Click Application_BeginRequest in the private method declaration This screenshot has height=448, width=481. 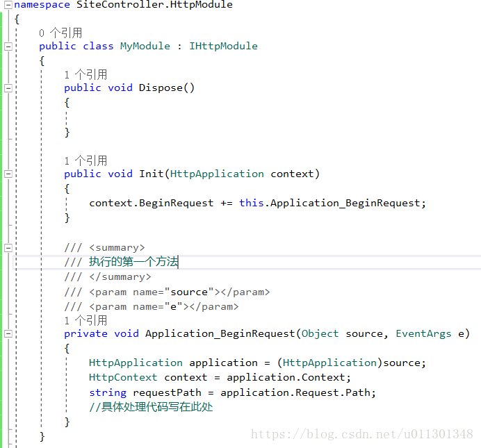[220, 333]
